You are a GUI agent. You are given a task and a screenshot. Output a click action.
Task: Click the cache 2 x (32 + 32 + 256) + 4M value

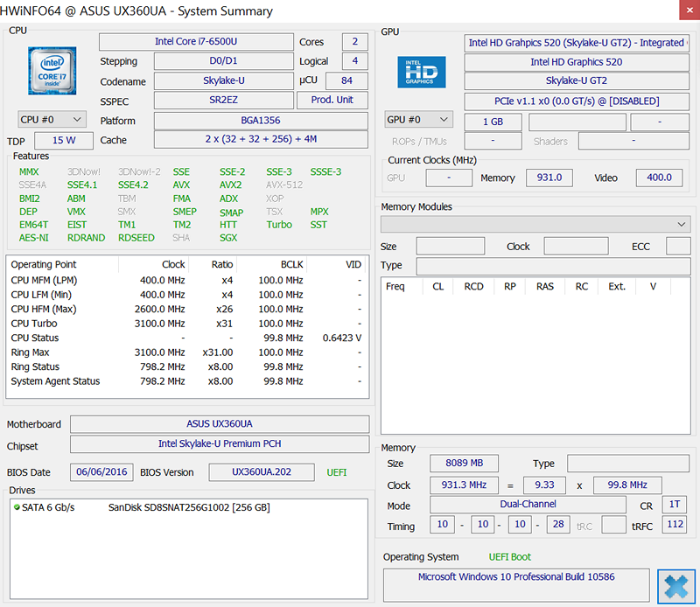[261, 139]
